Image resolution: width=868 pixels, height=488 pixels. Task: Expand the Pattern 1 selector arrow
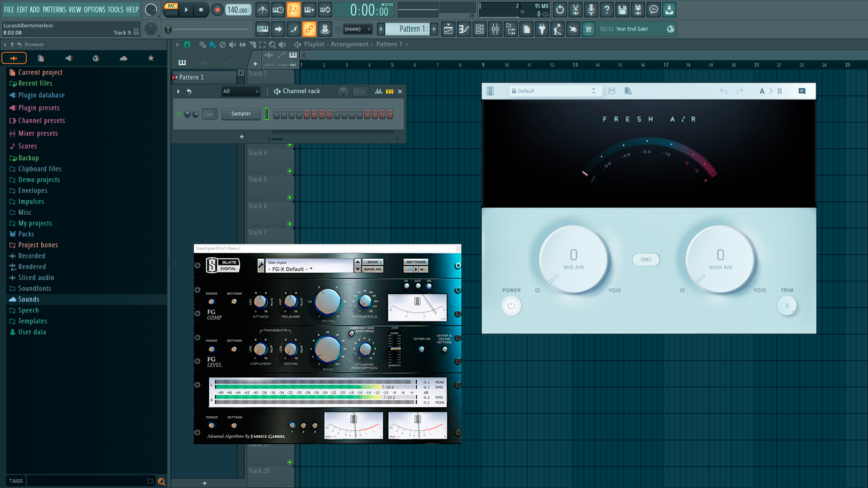click(x=381, y=29)
